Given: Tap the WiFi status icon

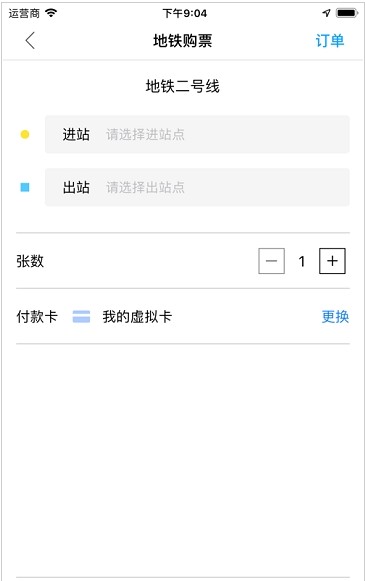Looking at the screenshot, I should point(51,13).
